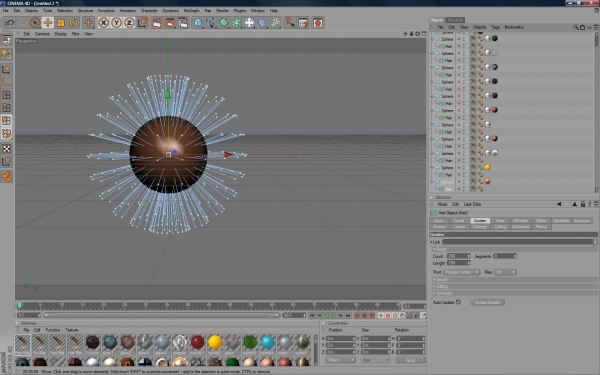Open the Map dropdown
The width and height of the screenshot is (600, 375).
tap(505, 272)
